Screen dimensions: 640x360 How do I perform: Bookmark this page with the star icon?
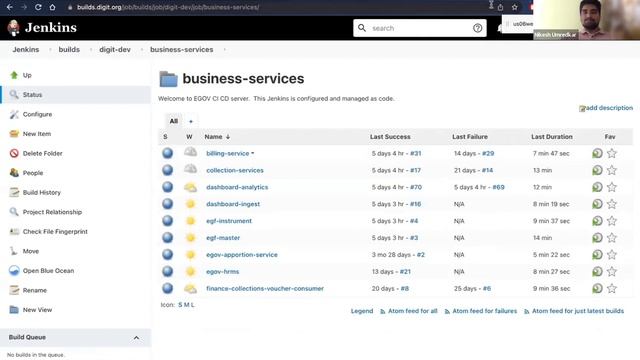pos(515,7)
